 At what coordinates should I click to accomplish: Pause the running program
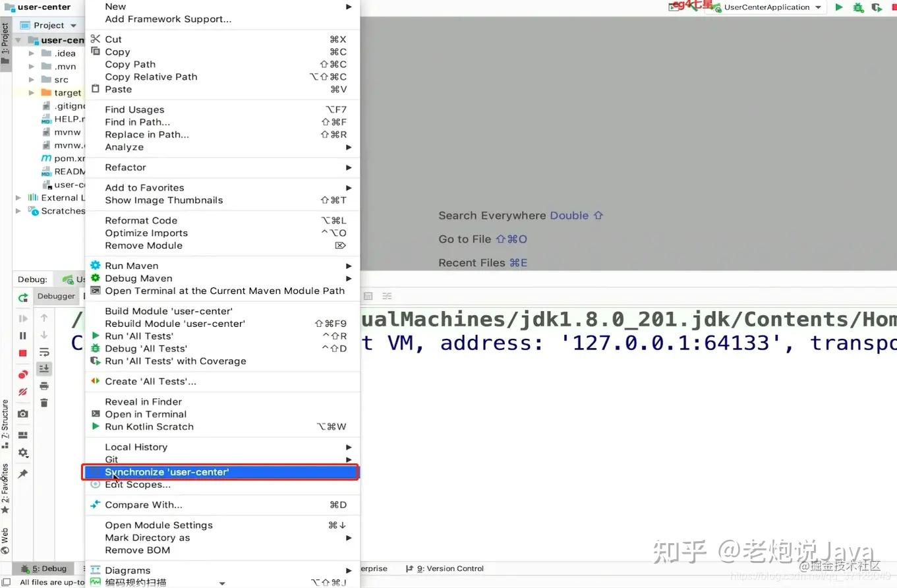point(23,336)
